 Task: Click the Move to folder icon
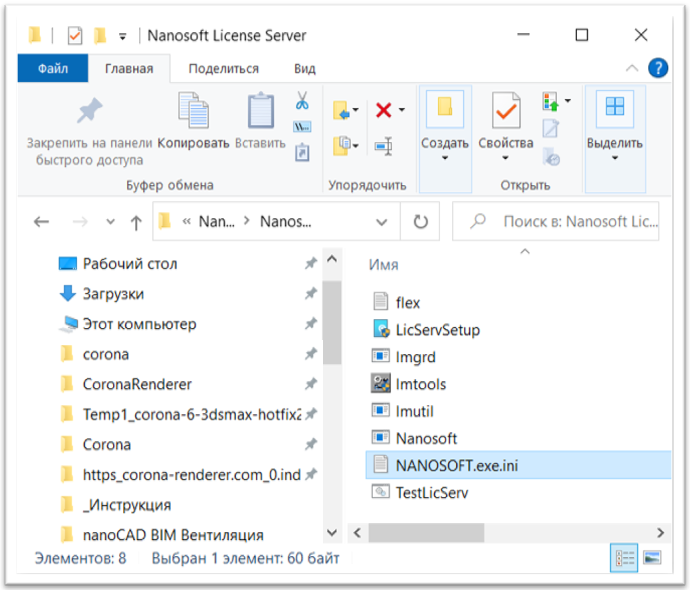341,110
